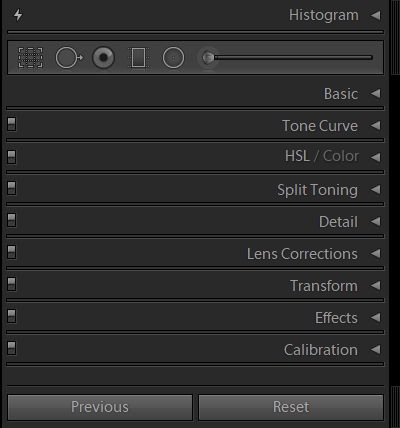The image size is (400, 428).
Task: Toggle the Lens Corrections panel switch
Action: (x=12, y=252)
